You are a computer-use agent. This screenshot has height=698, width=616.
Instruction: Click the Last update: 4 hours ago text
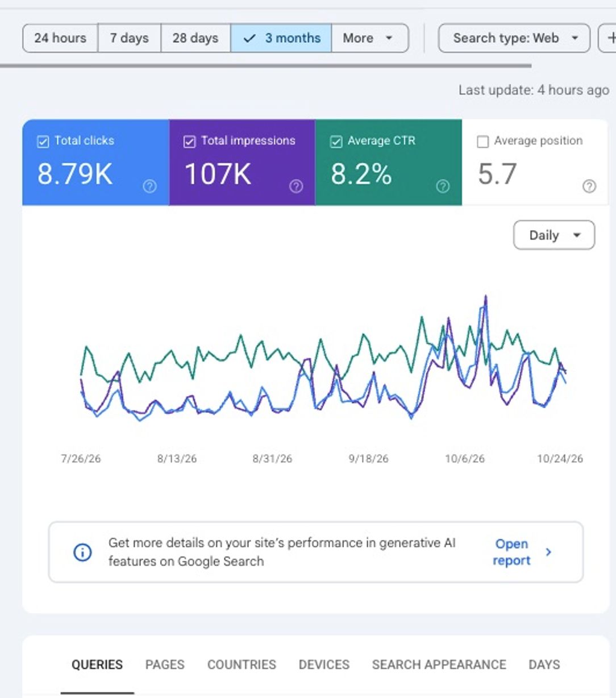point(534,90)
